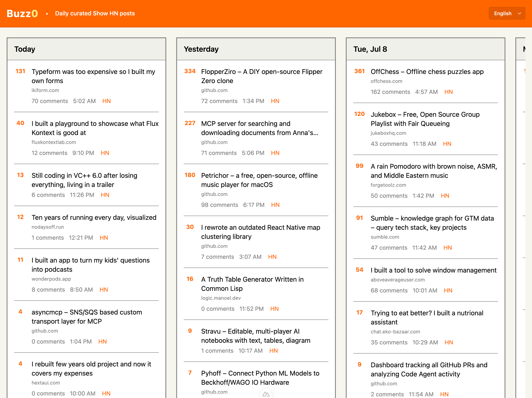Click the 131 score number

click(20, 71)
